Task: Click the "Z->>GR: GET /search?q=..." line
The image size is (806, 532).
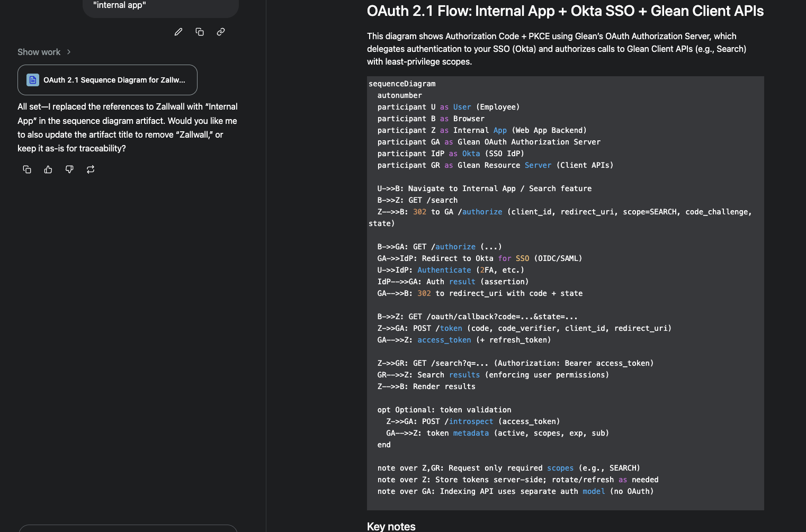Action: [515, 363]
